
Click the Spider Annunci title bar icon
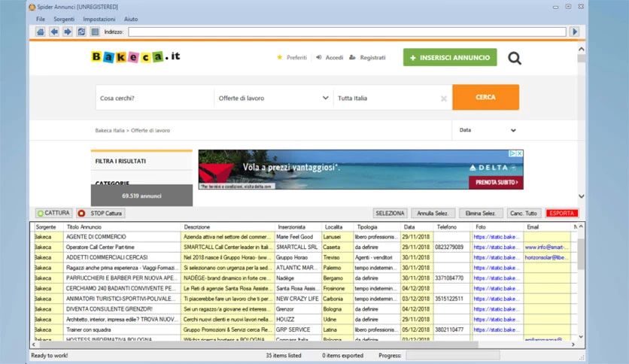(x=32, y=7)
